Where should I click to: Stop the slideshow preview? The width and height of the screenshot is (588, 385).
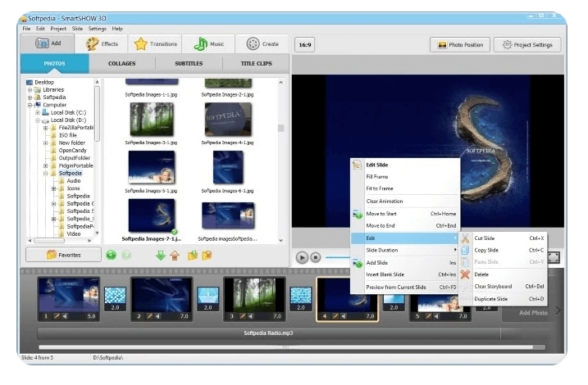(316, 258)
